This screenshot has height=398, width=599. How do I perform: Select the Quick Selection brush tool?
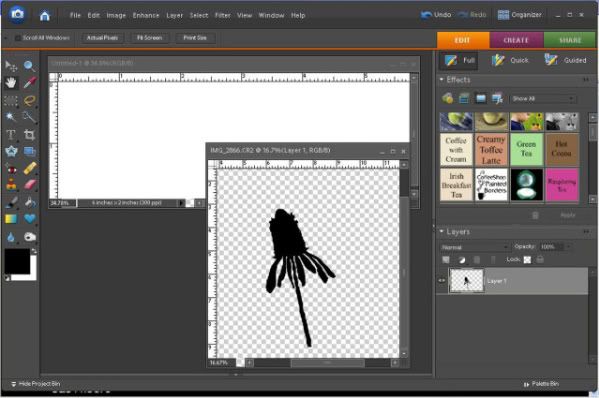(x=29, y=117)
